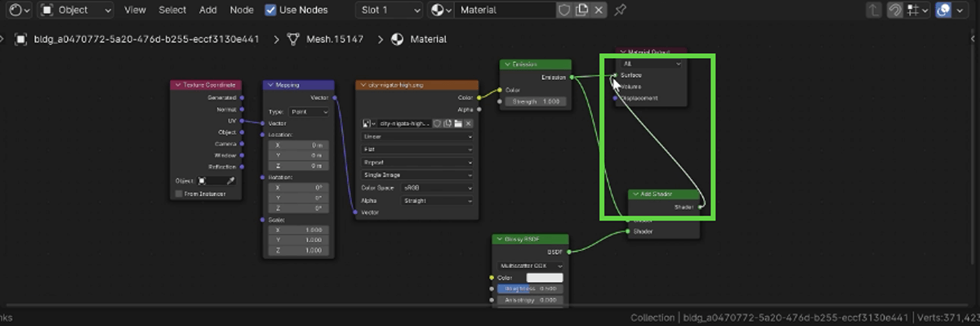This screenshot has width=980, height=326.
Task: Click the BSDF output socket
Action: click(x=568, y=252)
